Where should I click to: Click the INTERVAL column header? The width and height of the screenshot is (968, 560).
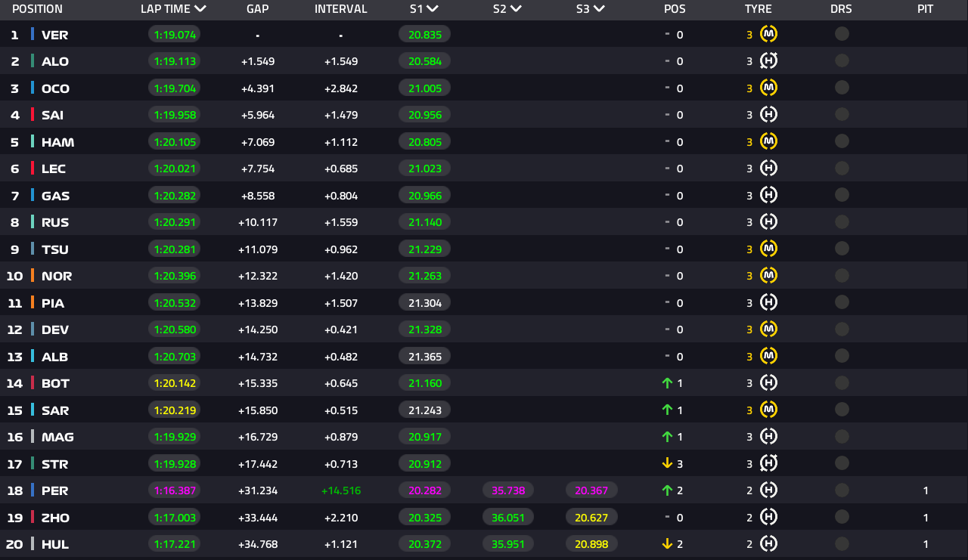pos(341,9)
